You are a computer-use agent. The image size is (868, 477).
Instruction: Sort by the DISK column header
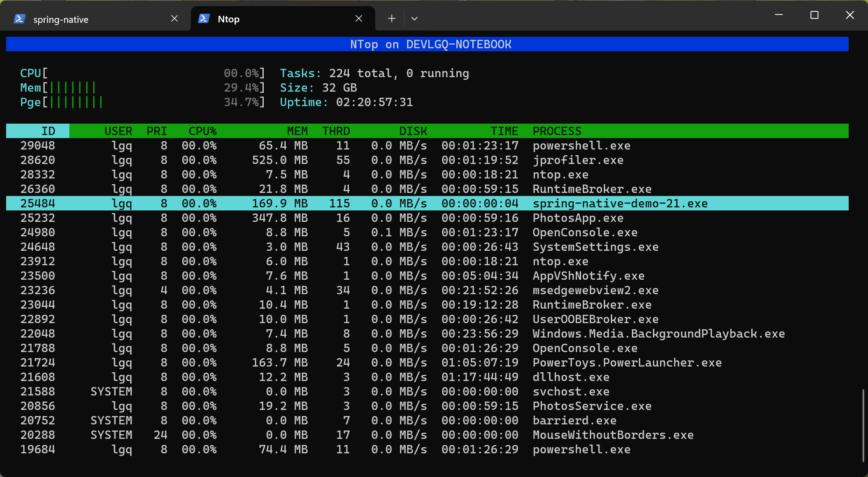tap(413, 131)
